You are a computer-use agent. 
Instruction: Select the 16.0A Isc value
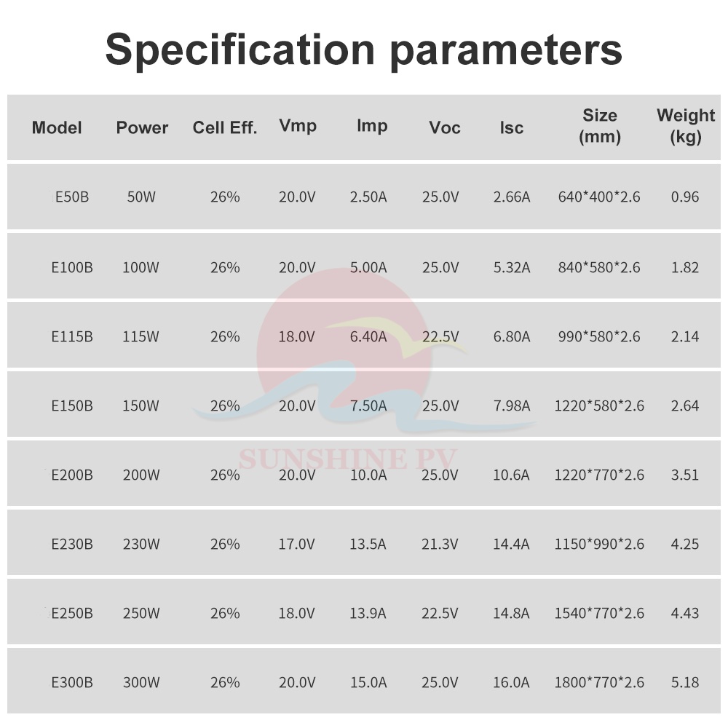tap(511, 683)
